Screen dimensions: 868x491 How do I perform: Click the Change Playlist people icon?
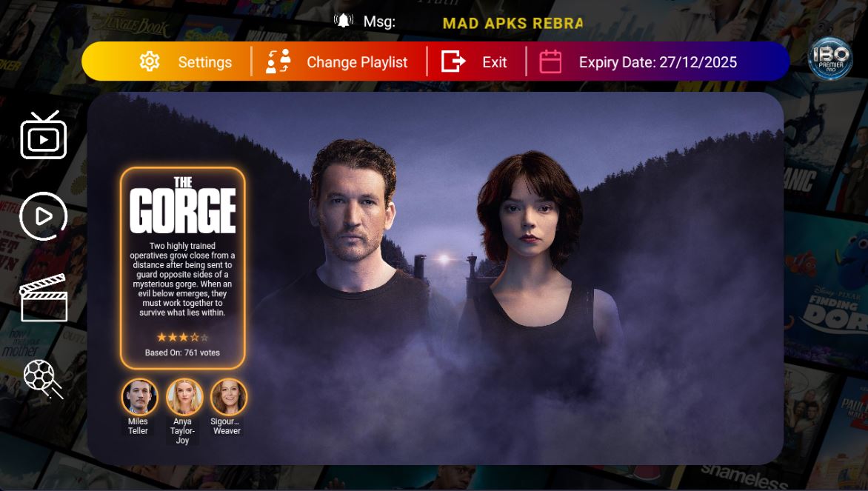[x=278, y=61]
